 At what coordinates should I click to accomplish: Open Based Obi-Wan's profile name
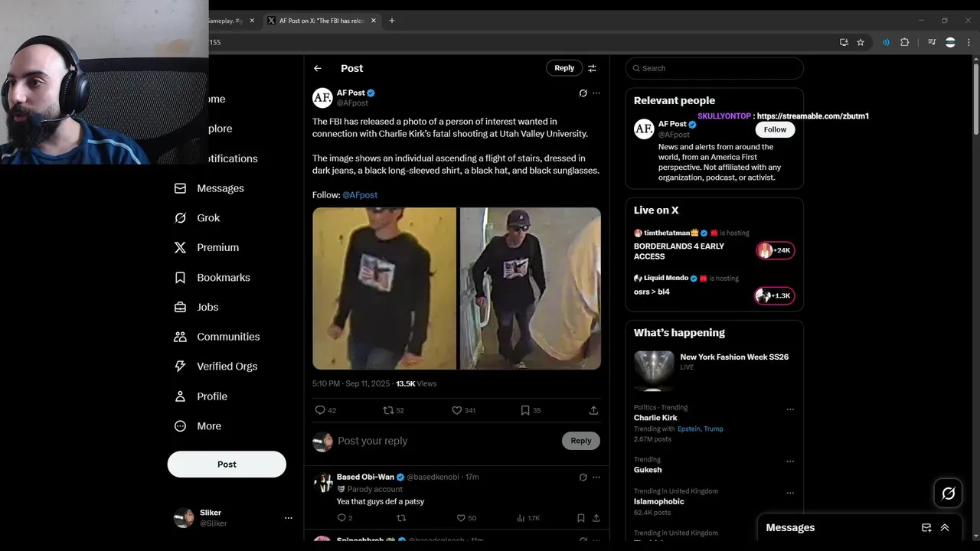(x=365, y=477)
